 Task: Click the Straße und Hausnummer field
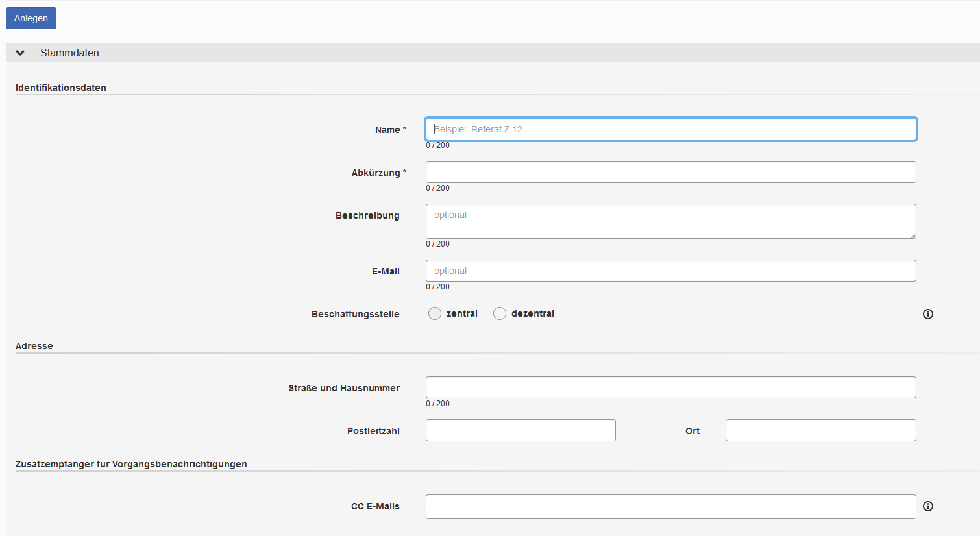click(x=670, y=387)
